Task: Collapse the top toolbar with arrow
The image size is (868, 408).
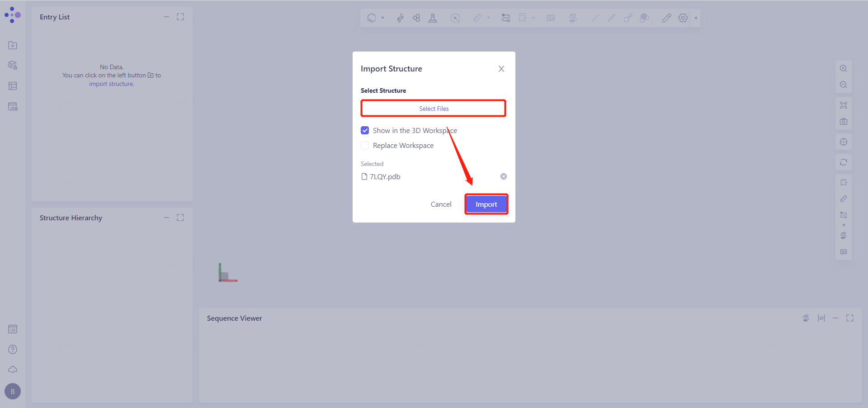Action: tap(696, 18)
